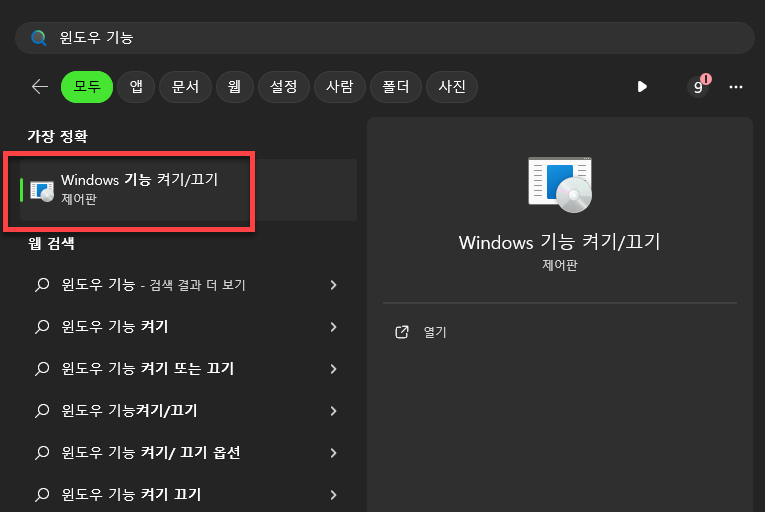Switch to the 문서 filter tab
The height and width of the screenshot is (512, 765).
click(185, 87)
